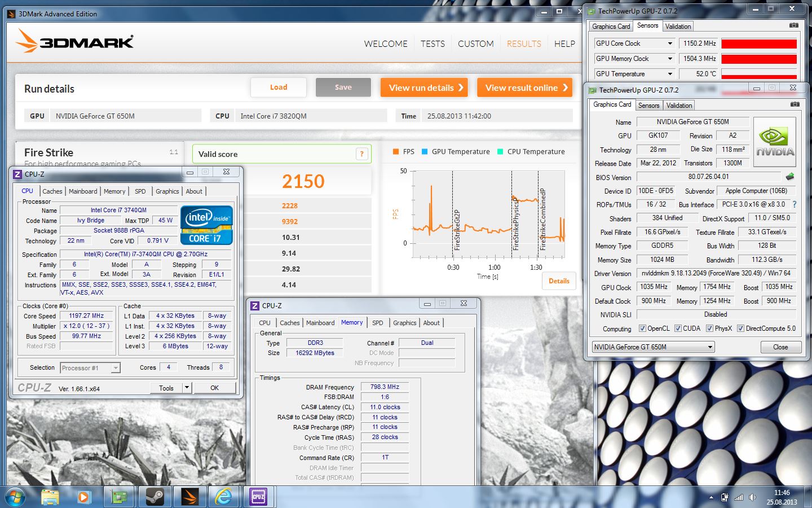Click the Bus Interface question mark in GPU-Z

click(x=794, y=204)
